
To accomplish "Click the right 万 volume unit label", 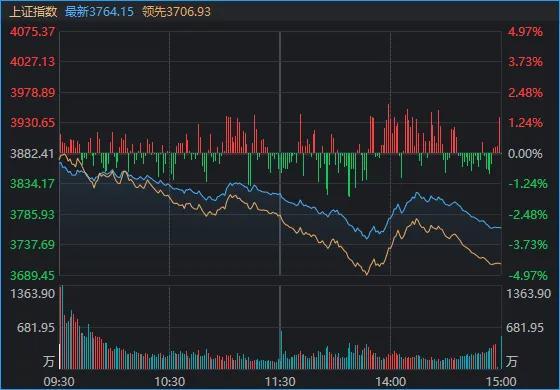I will tap(511, 361).
